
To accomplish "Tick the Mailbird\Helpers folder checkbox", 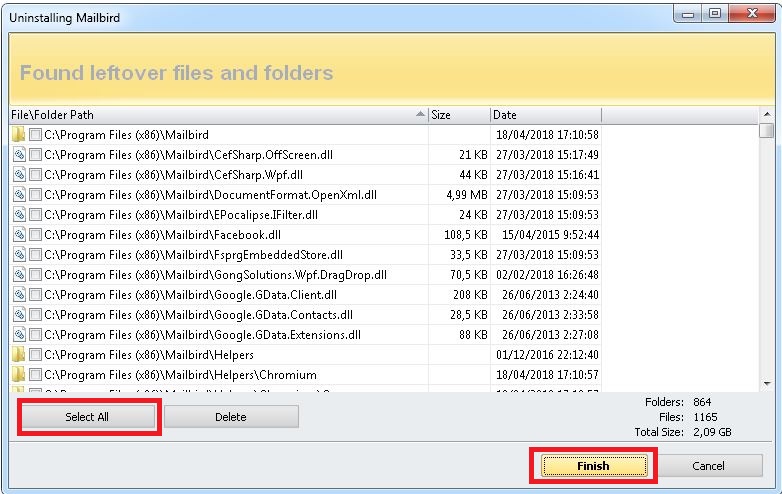I will coord(35,354).
